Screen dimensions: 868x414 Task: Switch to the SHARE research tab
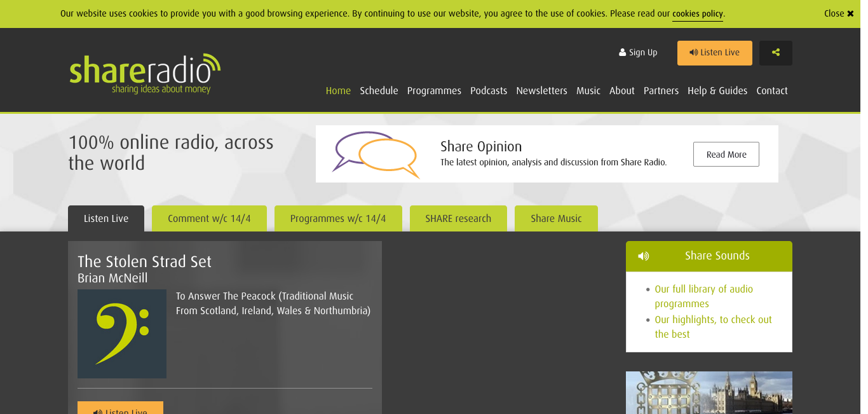tap(458, 219)
